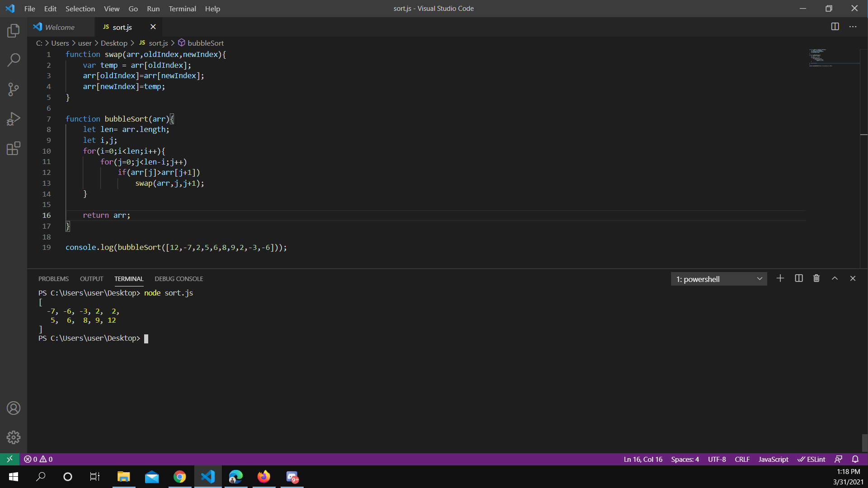This screenshot has width=868, height=488.
Task: Open the Search view icon
Action: (x=14, y=60)
